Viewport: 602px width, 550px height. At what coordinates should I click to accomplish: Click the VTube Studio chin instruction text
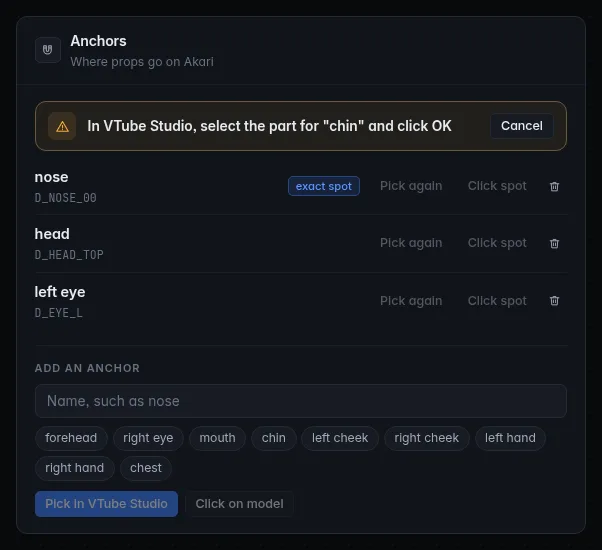coord(269,126)
